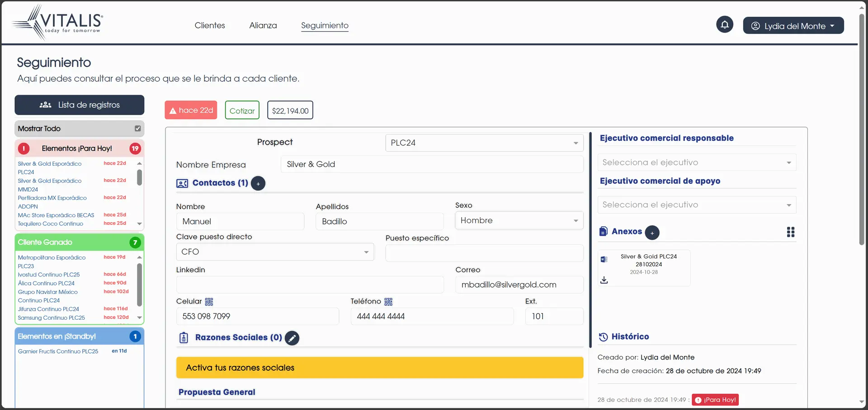Download the Silver & Gold PLC24 attachment
The image size is (868, 410).
[x=604, y=280]
